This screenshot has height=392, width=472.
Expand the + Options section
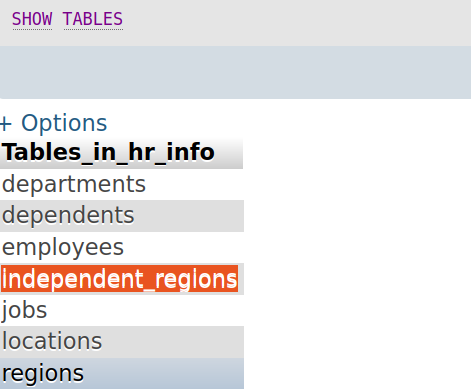click(53, 123)
